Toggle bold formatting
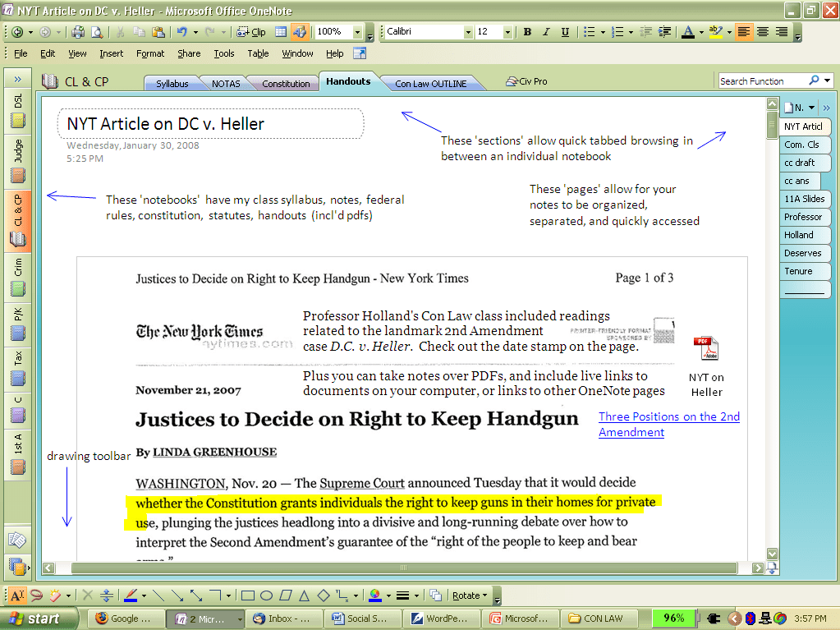 point(526,30)
